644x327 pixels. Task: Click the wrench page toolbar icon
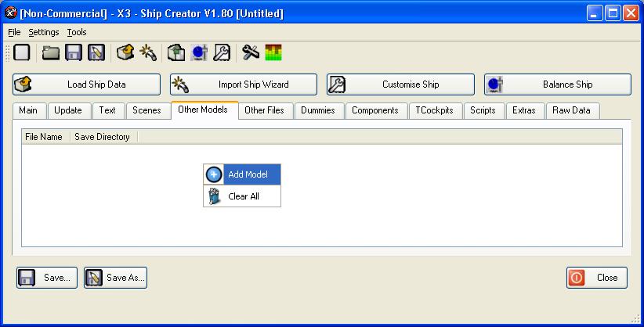tap(222, 53)
